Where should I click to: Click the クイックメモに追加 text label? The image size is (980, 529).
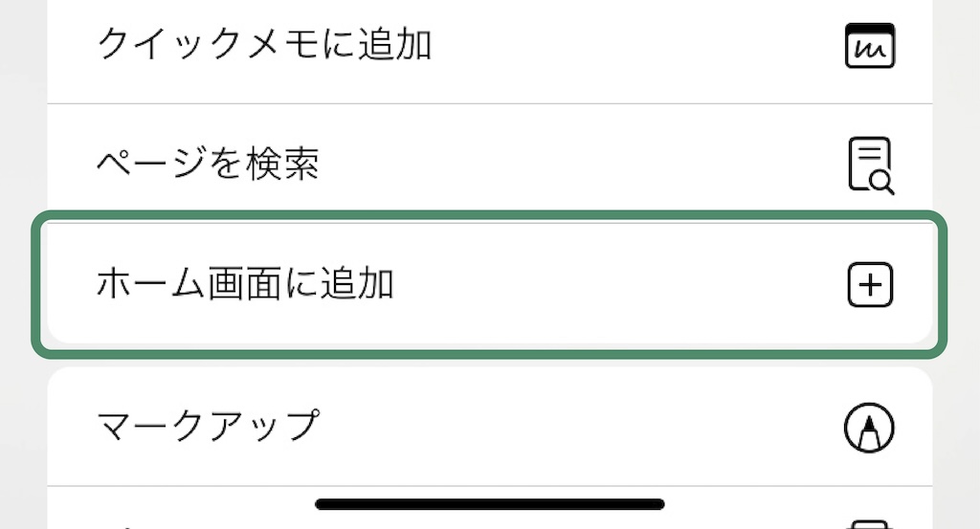coord(264,46)
